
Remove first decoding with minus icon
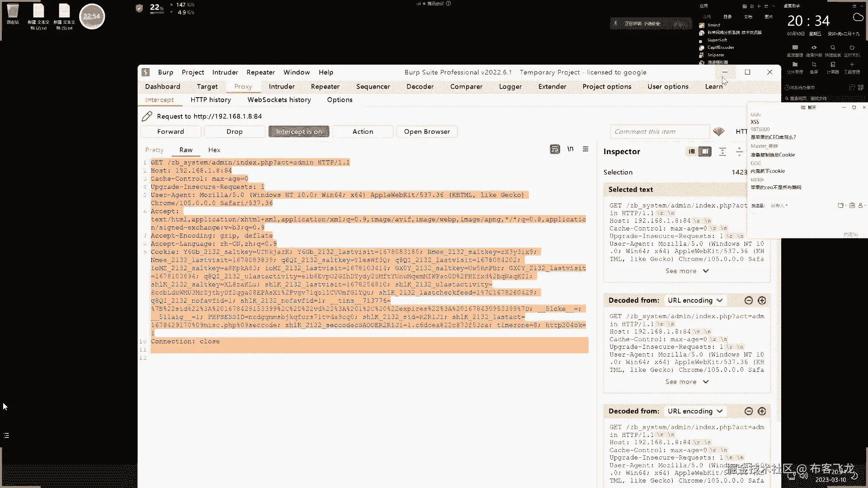point(749,300)
